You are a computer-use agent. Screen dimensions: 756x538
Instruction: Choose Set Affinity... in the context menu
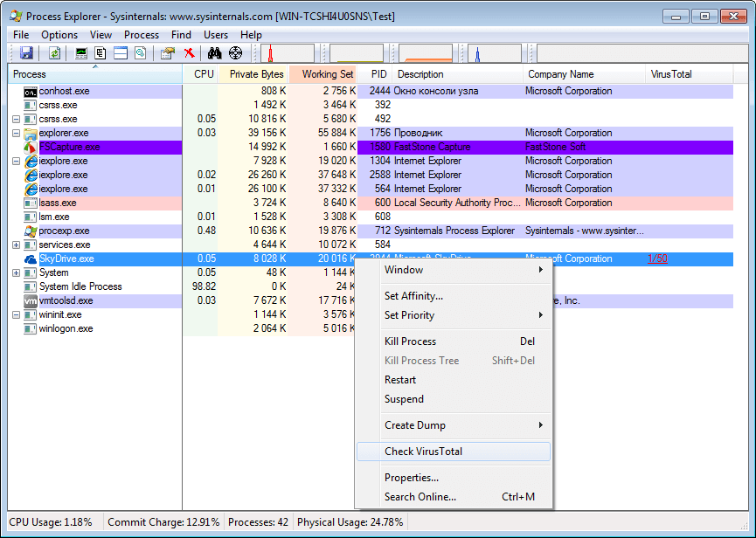click(x=454, y=296)
